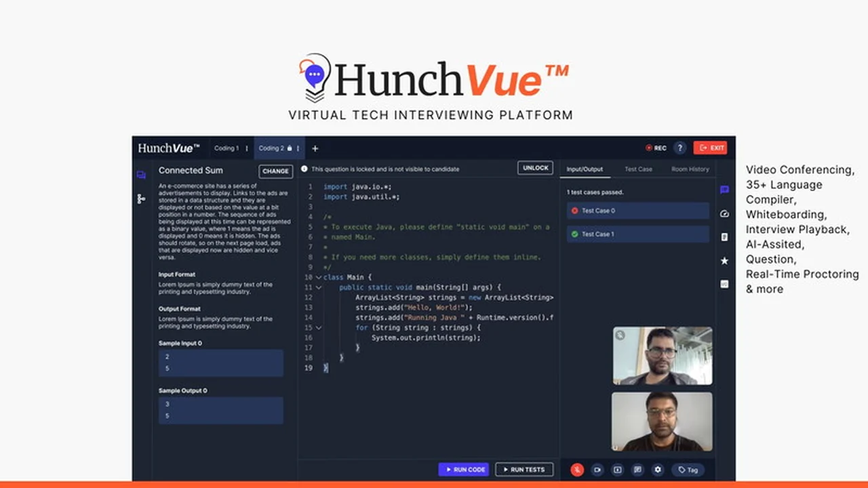Open the help question mark button

680,148
